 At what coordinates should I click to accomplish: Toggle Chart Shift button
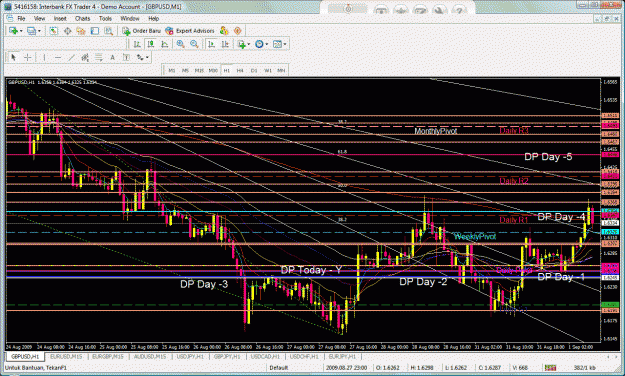(225, 44)
